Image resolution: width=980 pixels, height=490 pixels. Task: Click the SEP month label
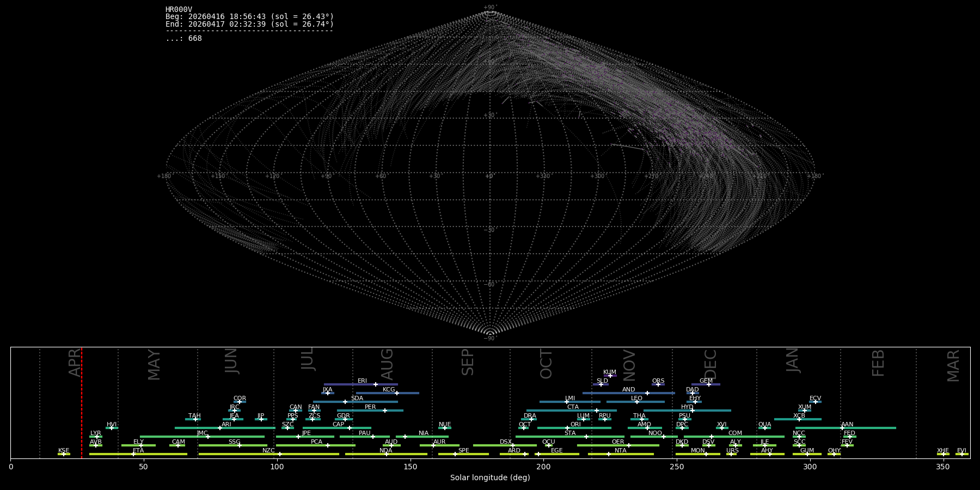[x=468, y=363]
